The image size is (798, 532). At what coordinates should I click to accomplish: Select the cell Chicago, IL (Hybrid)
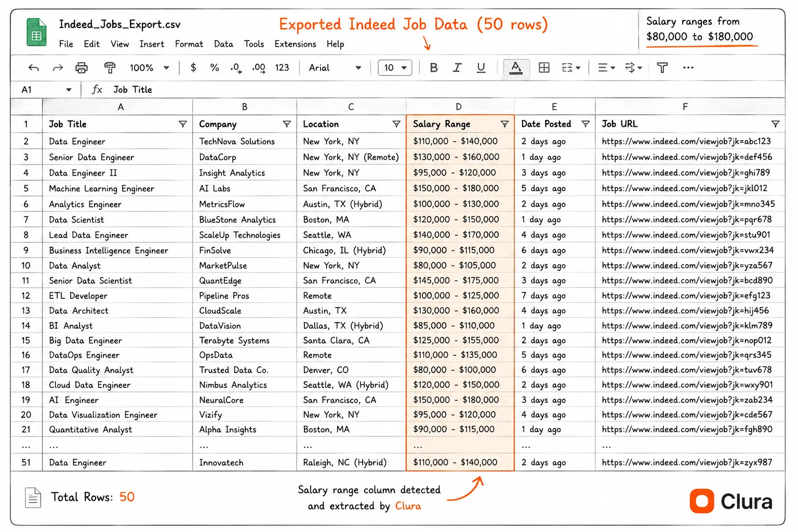351,250
